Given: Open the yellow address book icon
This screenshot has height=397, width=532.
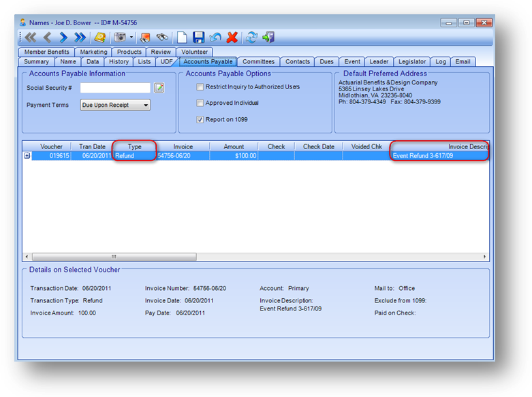Looking at the screenshot, I should tap(100, 37).
